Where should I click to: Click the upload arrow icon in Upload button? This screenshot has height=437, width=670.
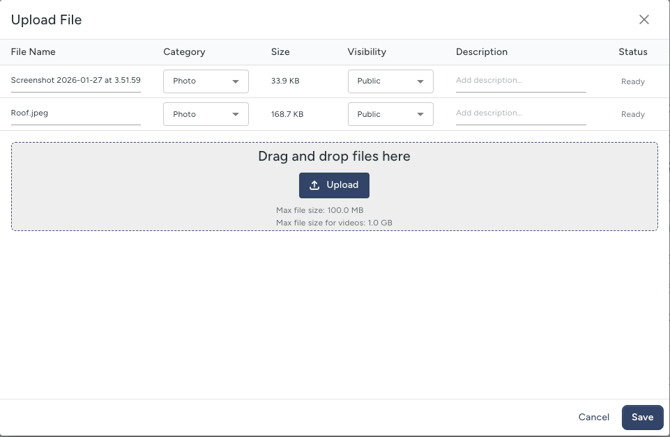point(314,185)
